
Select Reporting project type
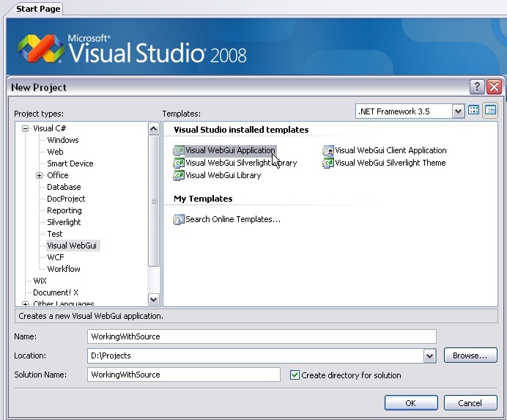pyautogui.click(x=64, y=210)
